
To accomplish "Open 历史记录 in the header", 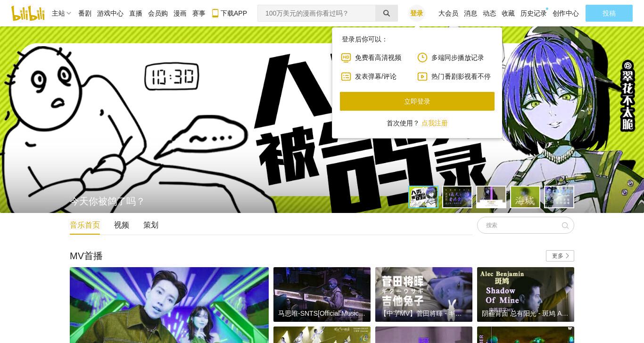I will pos(534,13).
